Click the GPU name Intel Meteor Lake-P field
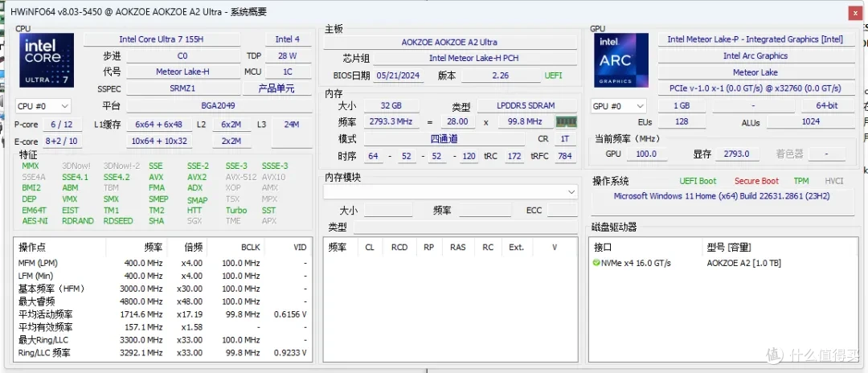 pos(755,39)
